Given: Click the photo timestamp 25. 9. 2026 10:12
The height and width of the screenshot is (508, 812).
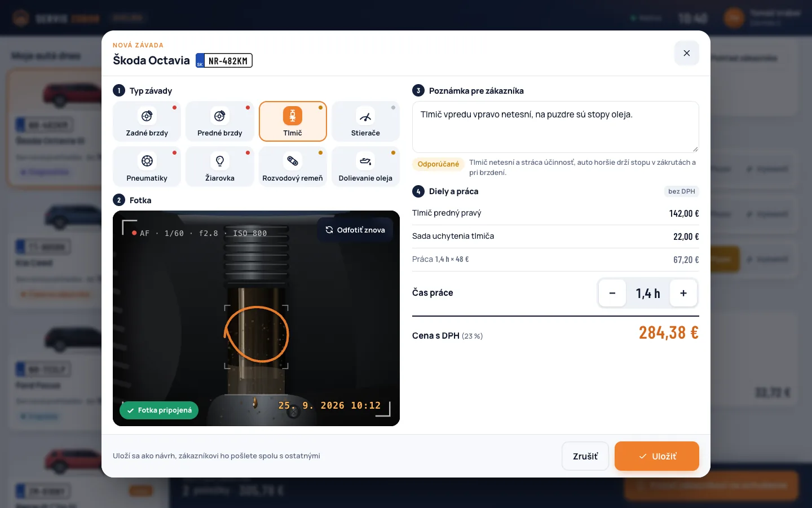Looking at the screenshot, I should click(x=329, y=405).
